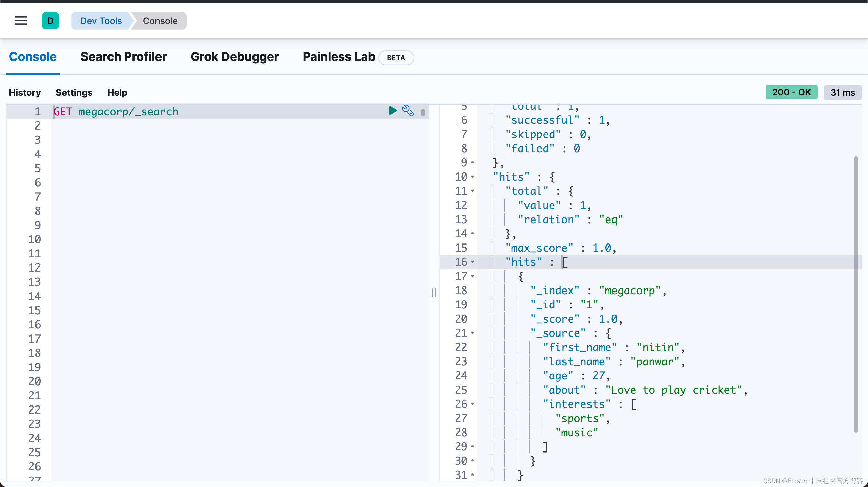The image size is (868, 487).
Task: Collapse the line 17 hit object
Action: point(473,276)
